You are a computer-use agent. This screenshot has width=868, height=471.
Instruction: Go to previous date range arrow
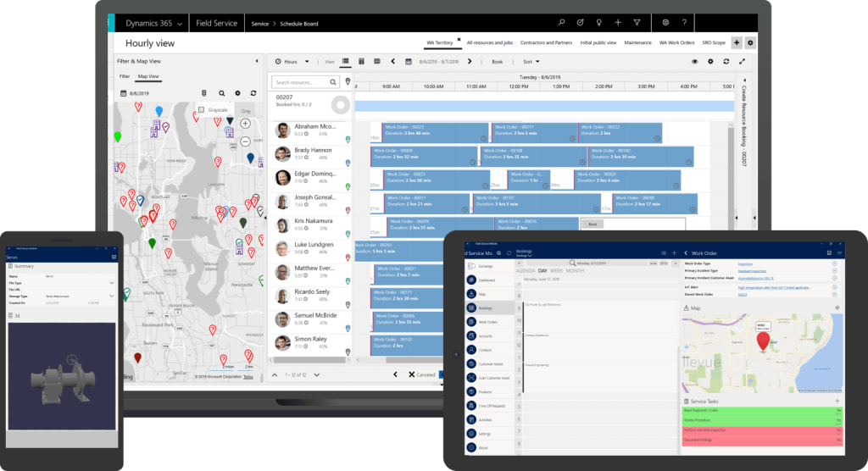coord(393,62)
